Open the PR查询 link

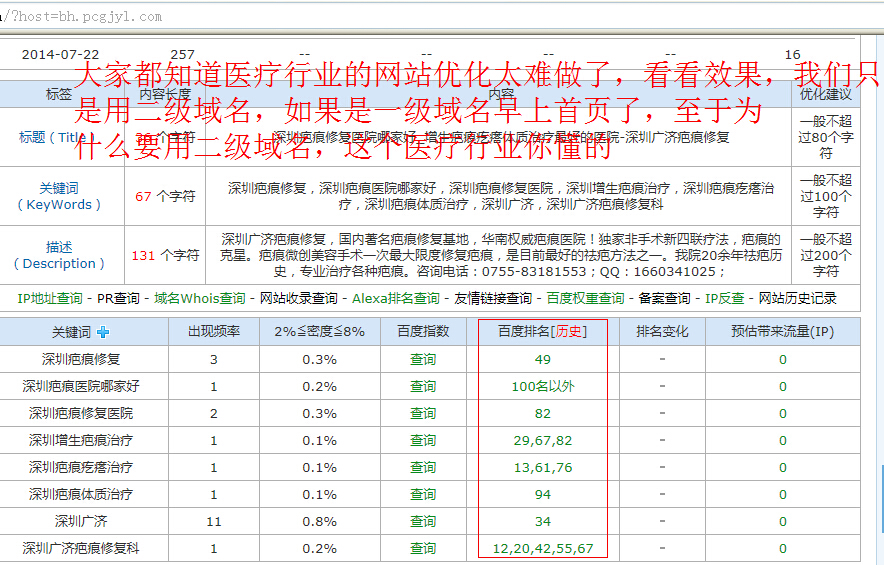pos(118,298)
